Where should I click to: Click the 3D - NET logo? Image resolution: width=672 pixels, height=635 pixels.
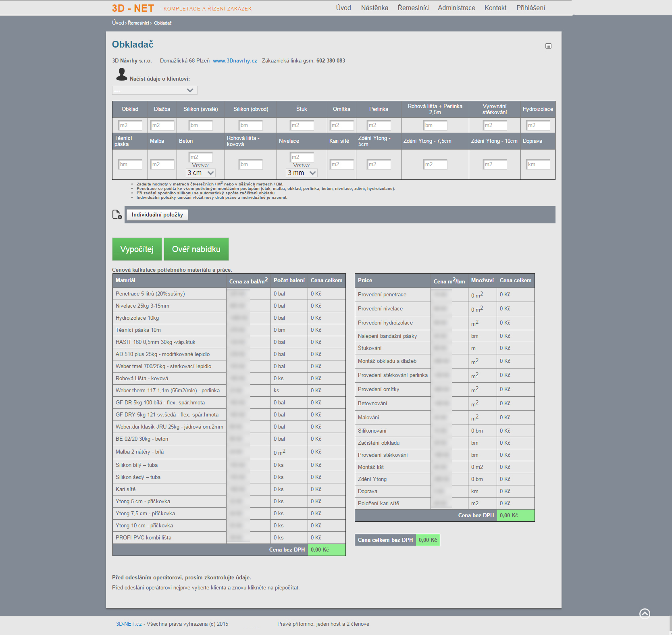tap(133, 8)
